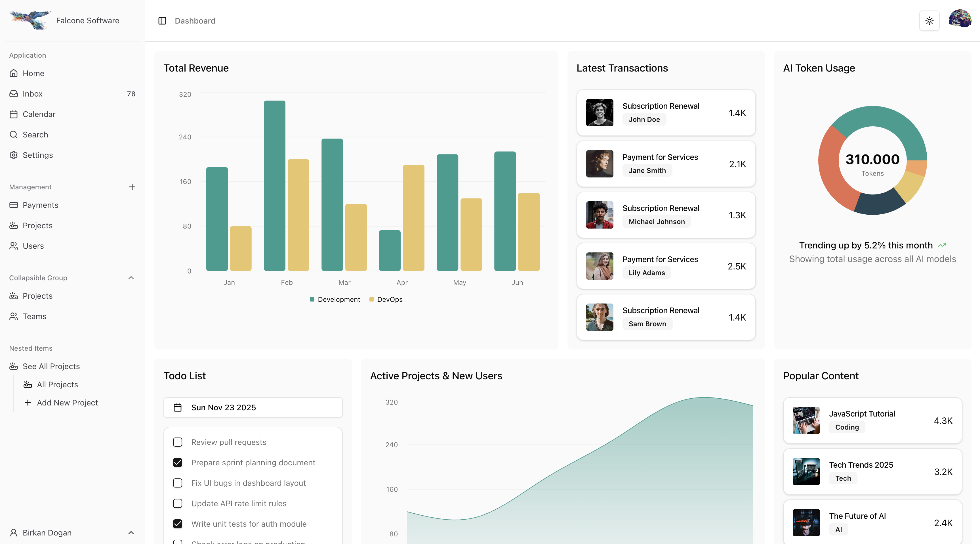Screen dimensions: 980x544
Task: Toggle the theme with the sun icon
Action: (929, 20)
